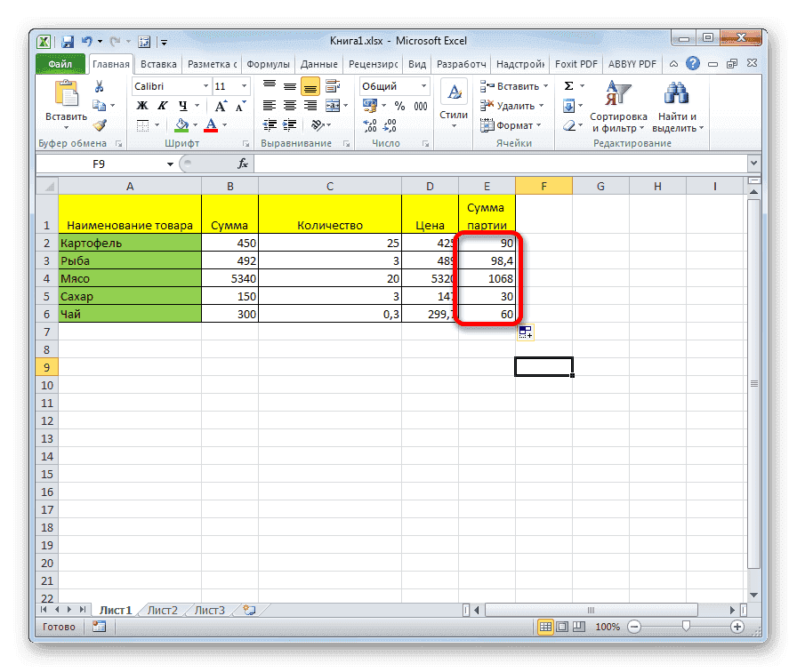Open the fill color dropdown arrow

point(195,125)
